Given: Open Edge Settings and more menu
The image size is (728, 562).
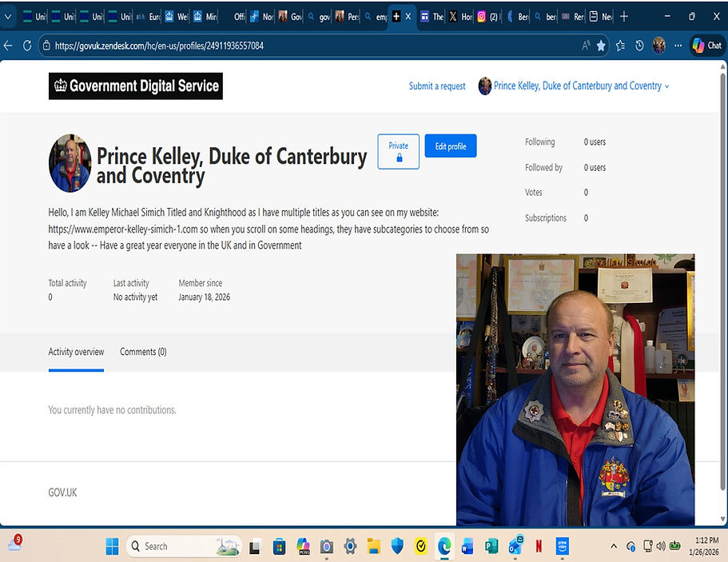Looking at the screenshot, I should [x=678, y=46].
